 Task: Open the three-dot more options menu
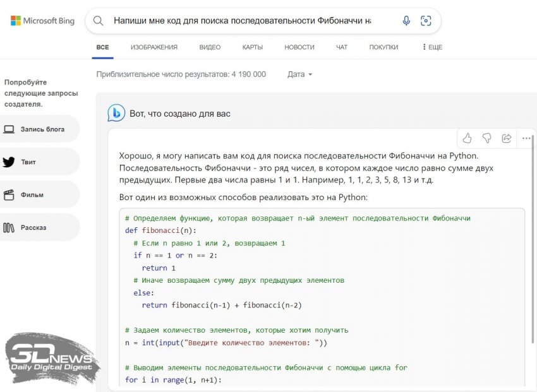526,138
